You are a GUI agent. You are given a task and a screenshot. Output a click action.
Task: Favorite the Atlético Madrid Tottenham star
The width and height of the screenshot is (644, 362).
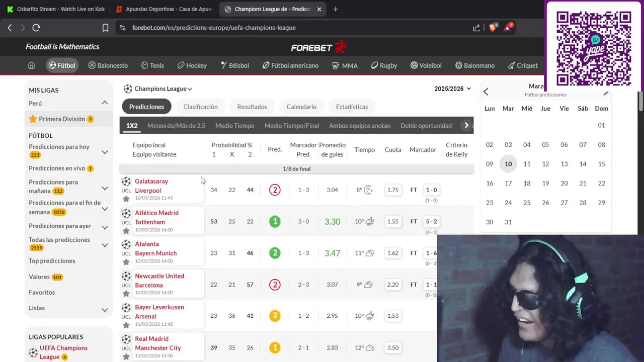tap(126, 231)
